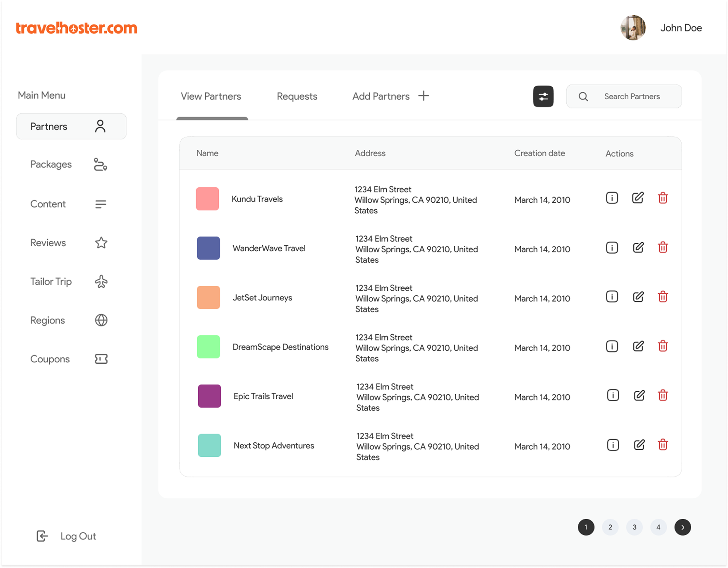The width and height of the screenshot is (728, 568).
Task: Click Epic Trails Travel purple swatch
Action: coord(209,396)
